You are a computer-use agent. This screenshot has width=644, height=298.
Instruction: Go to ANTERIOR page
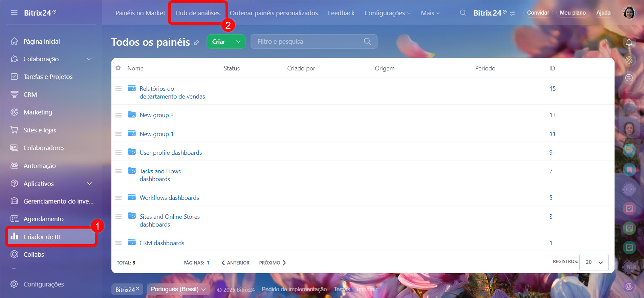(x=235, y=262)
